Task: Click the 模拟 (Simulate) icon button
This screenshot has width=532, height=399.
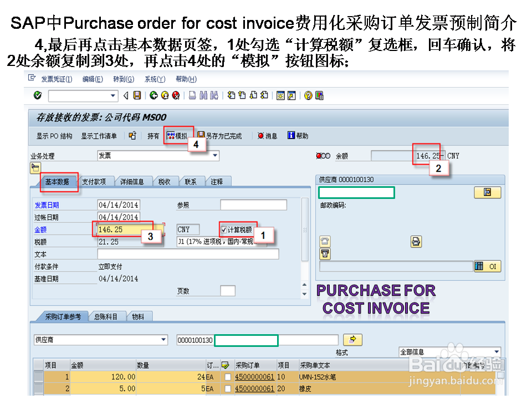Action: coord(171,136)
